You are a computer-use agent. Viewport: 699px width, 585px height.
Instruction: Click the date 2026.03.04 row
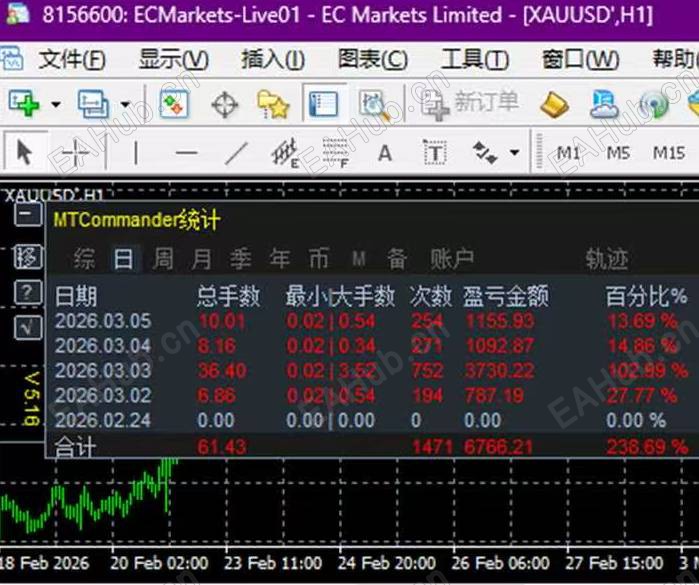103,346
